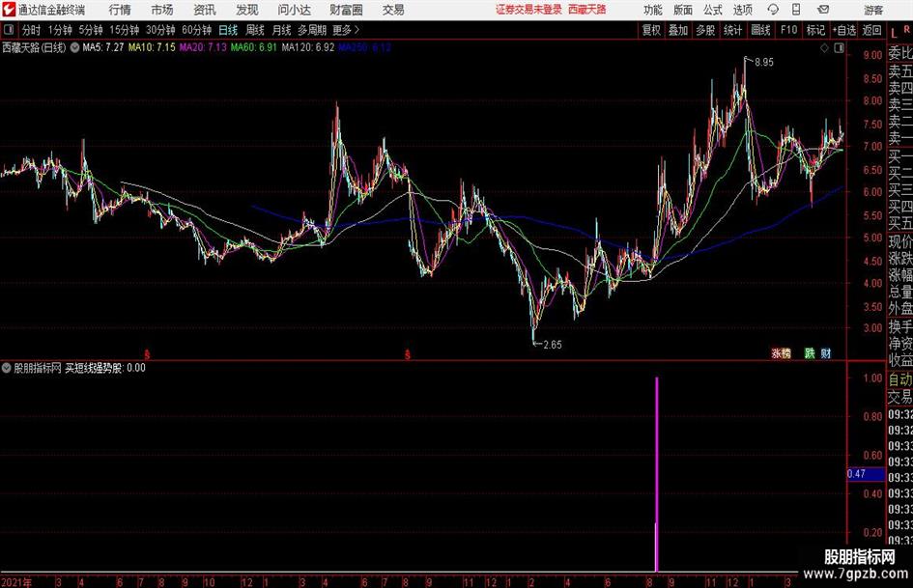
Task: Open the 版面 menu
Action: click(x=682, y=10)
